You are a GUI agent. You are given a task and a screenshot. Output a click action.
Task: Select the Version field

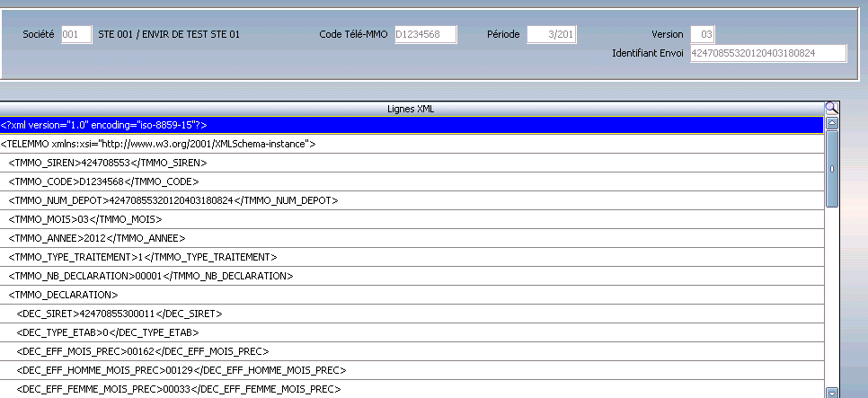point(703,34)
